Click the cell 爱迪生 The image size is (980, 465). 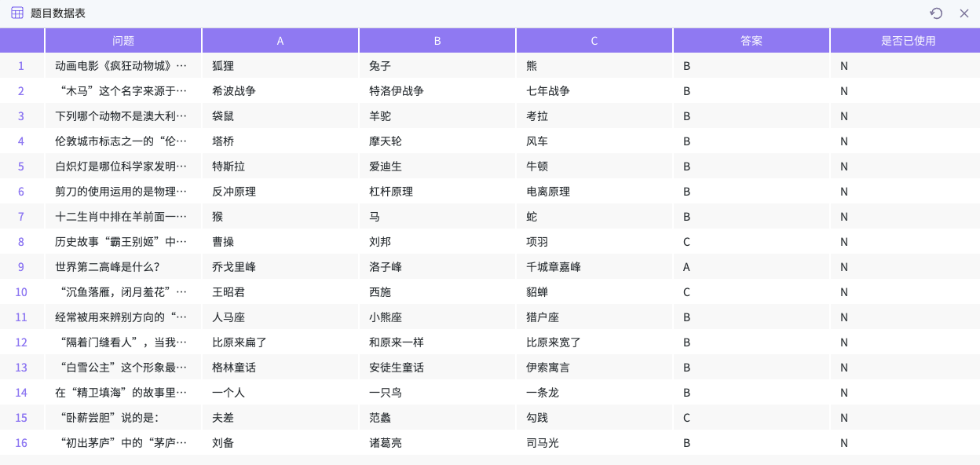(x=437, y=167)
